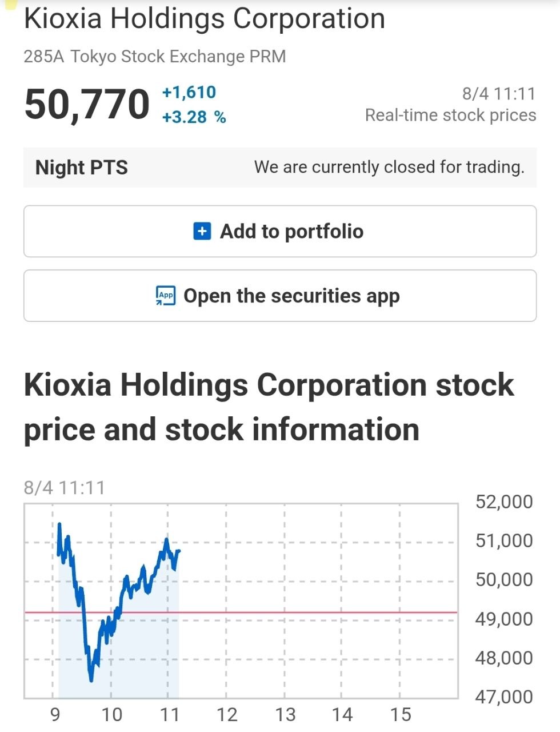Click the App icon on securities button
Screen dimensions: 560x732
166,296
